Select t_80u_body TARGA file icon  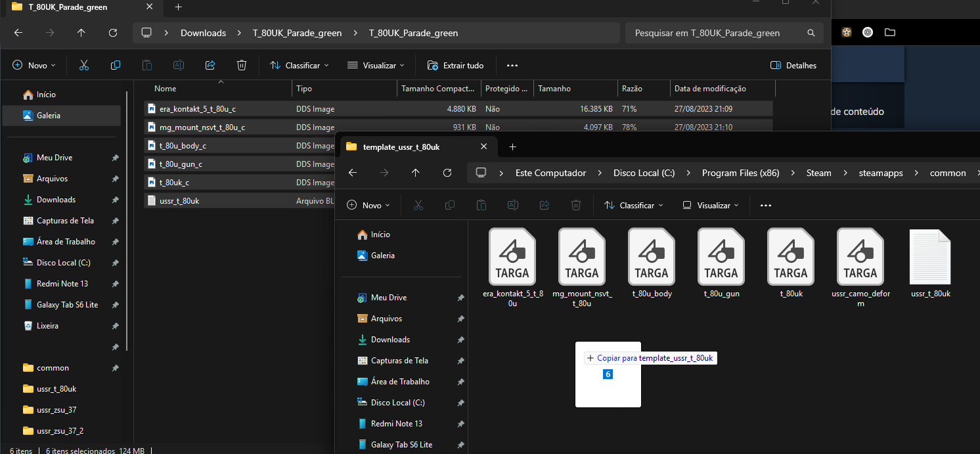[x=652, y=257]
